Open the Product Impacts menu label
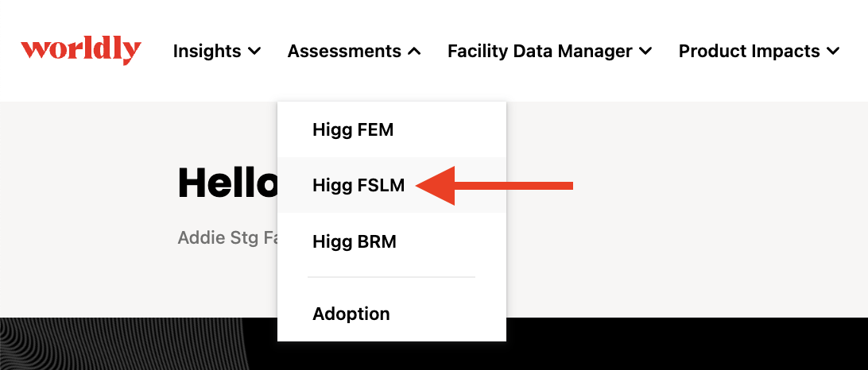 (x=749, y=52)
